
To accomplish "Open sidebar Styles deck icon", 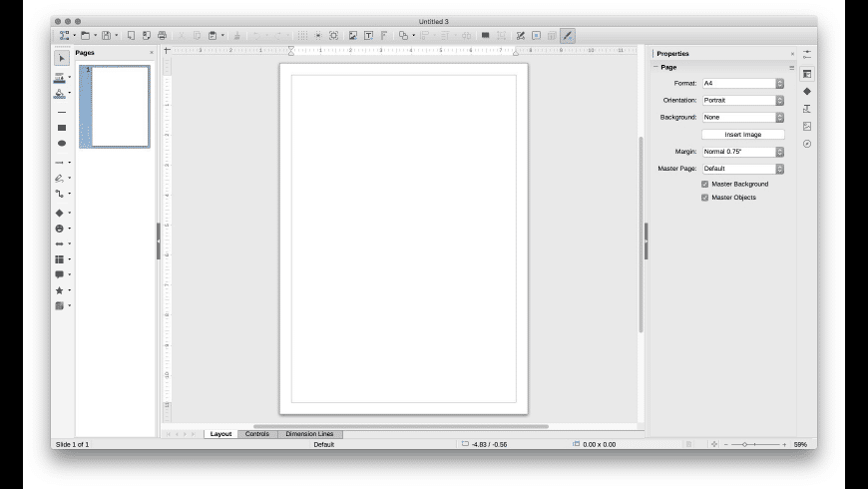I will tap(807, 109).
